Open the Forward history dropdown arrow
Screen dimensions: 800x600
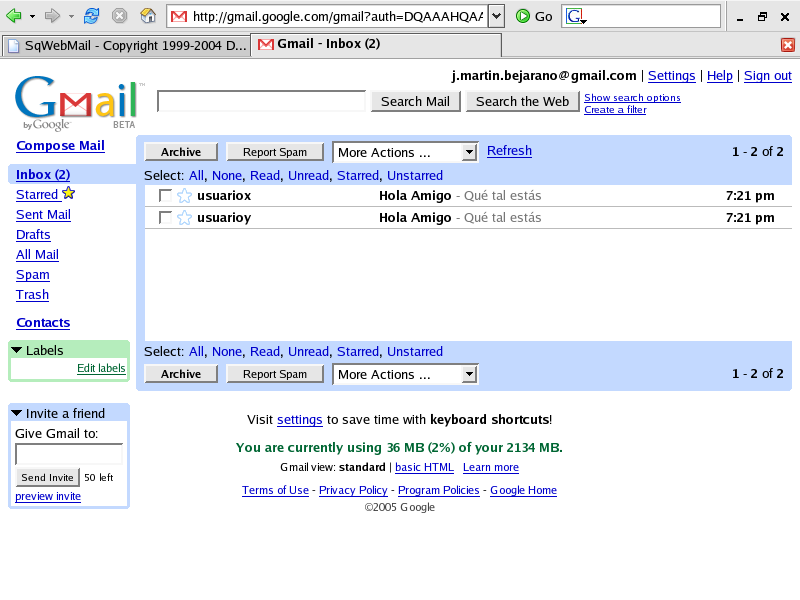[71, 16]
